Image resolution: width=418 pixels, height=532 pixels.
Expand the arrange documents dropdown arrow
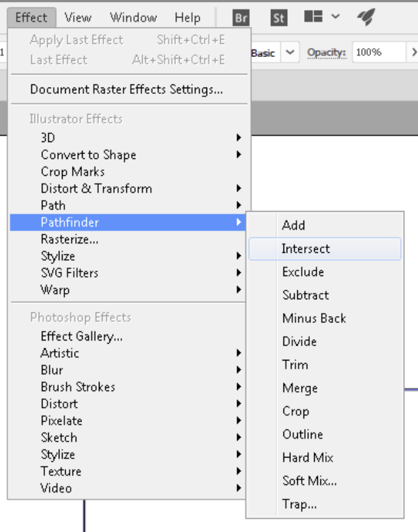pyautogui.click(x=335, y=17)
